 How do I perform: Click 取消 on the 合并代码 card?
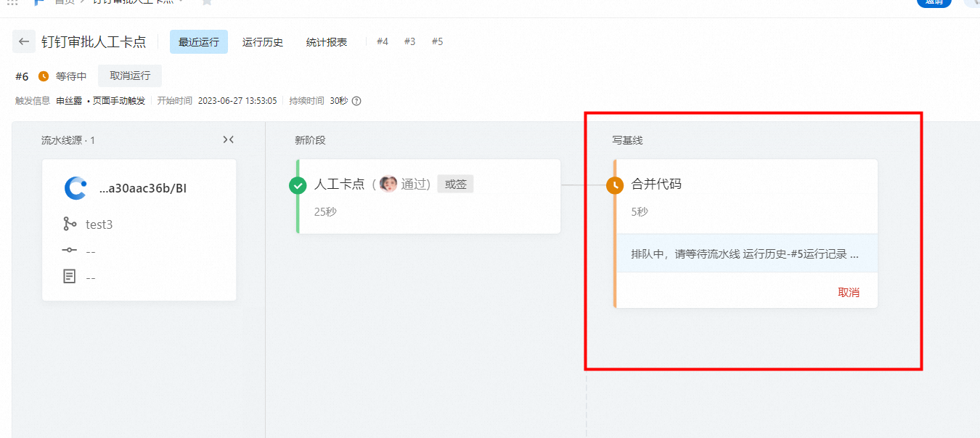pos(849,292)
